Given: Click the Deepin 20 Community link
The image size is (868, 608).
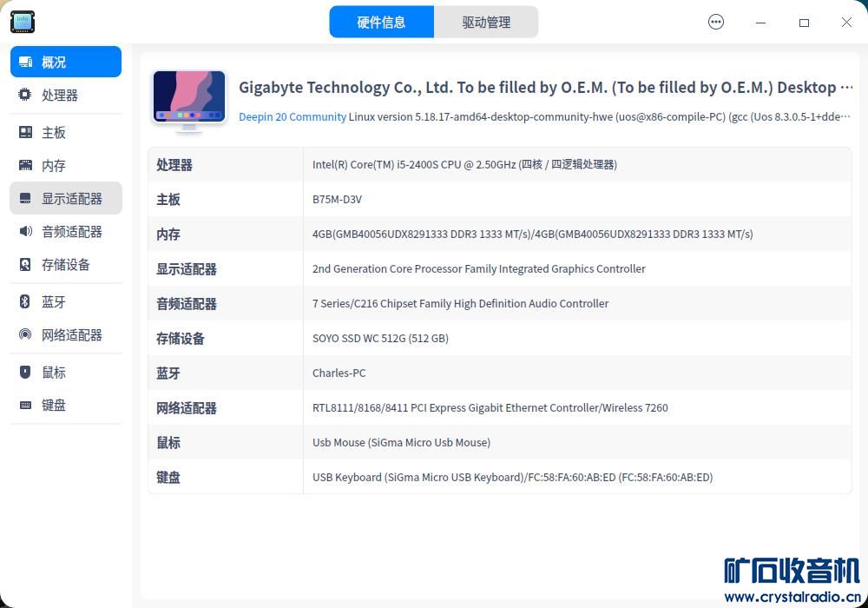Looking at the screenshot, I should pyautogui.click(x=293, y=117).
